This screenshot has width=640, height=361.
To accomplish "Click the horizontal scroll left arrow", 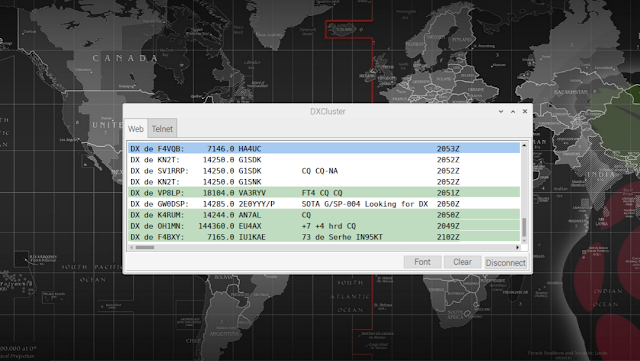I will coord(131,247).
